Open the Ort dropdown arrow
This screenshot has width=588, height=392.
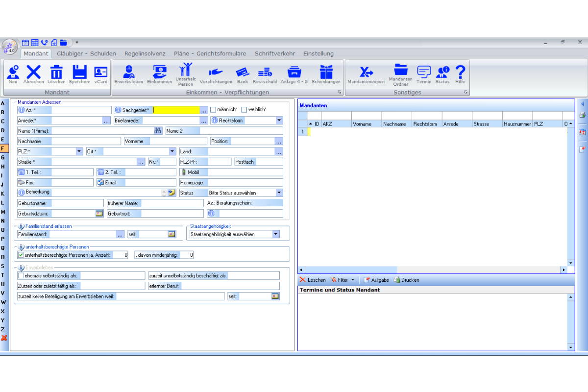[x=172, y=151]
